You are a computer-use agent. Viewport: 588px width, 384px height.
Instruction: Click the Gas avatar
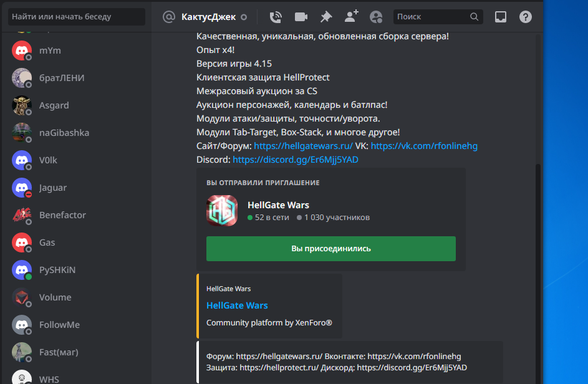(x=22, y=242)
